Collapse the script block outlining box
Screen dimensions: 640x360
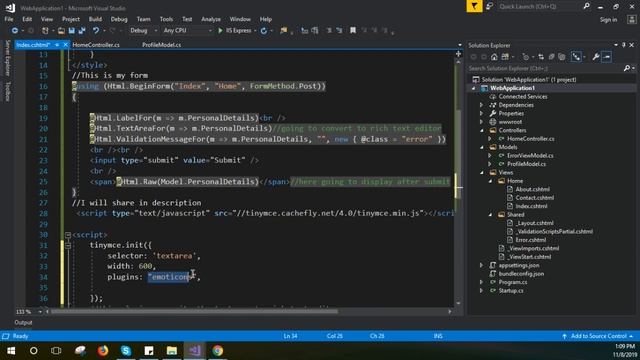tap(68, 235)
